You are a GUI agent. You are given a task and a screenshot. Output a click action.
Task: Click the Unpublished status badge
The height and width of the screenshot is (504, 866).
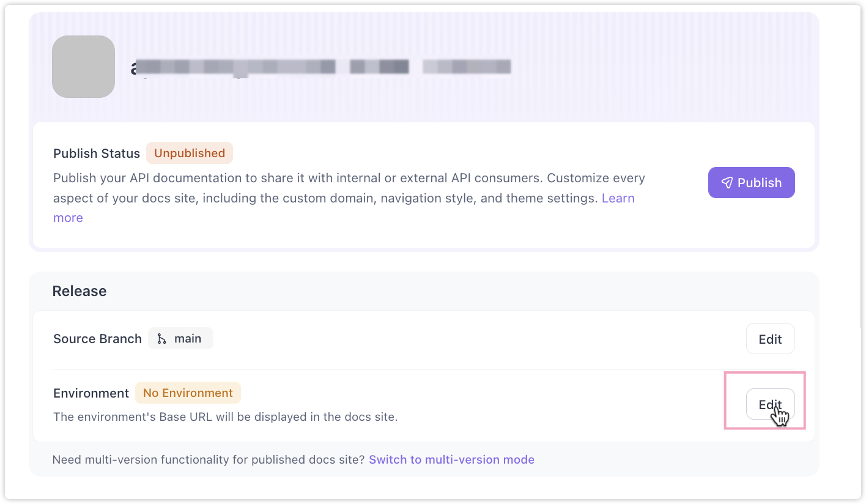click(x=190, y=154)
